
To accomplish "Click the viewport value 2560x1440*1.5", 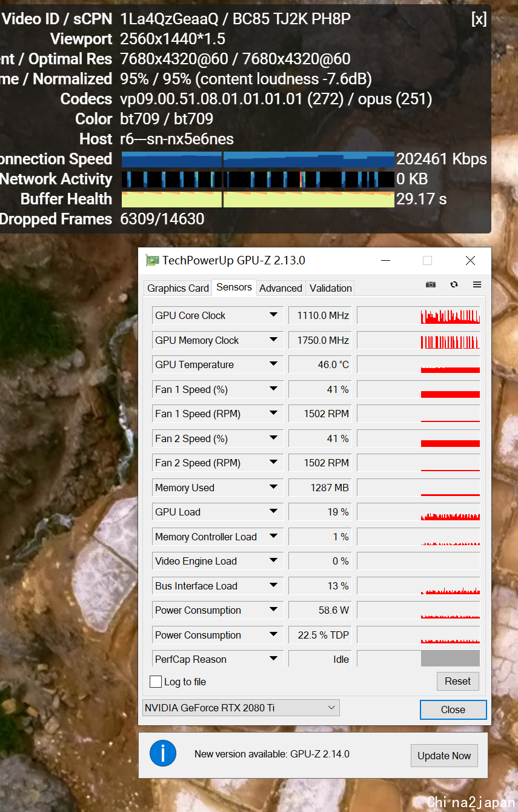I will pyautogui.click(x=173, y=39).
